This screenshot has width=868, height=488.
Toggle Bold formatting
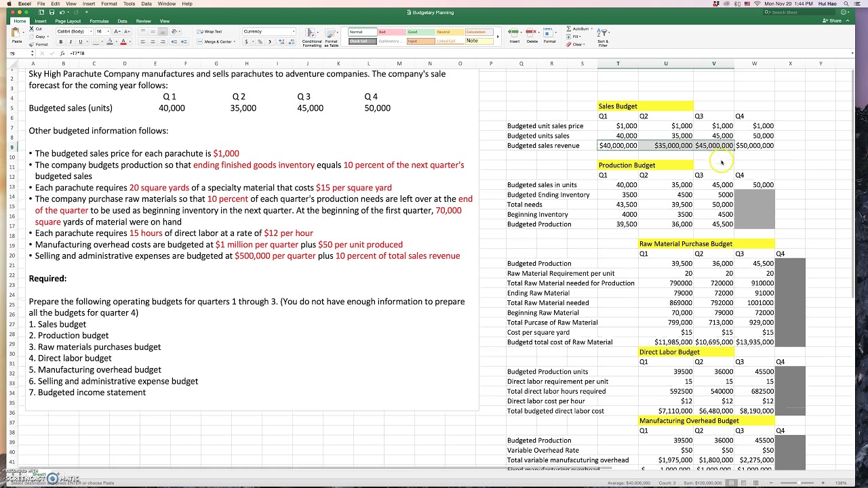[61, 42]
